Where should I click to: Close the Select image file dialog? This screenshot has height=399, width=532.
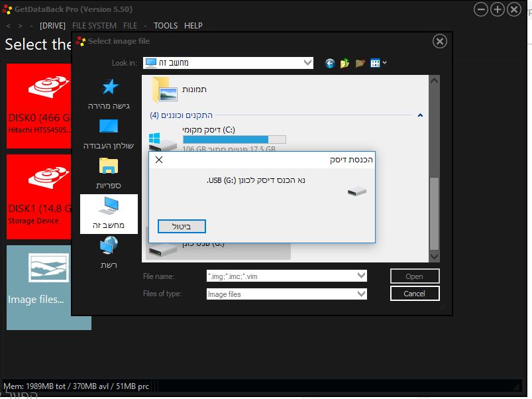tap(440, 41)
